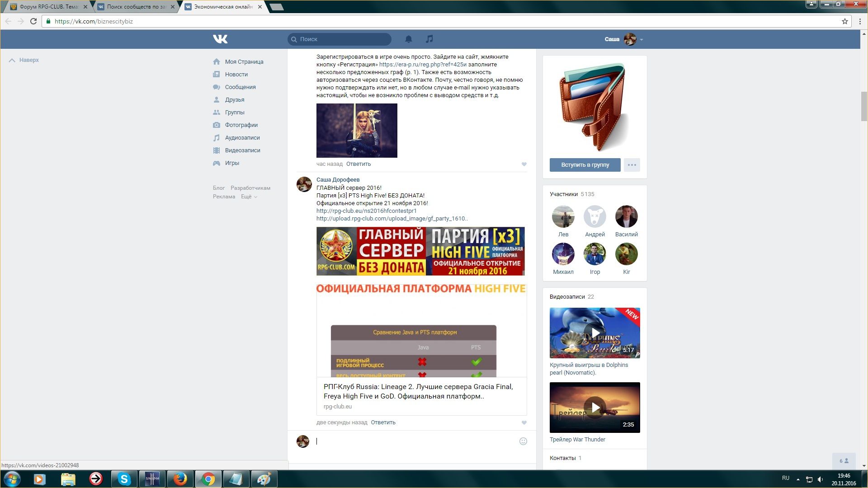868x488 pixels.
Task: Open Саша Дорофеев author name
Action: pos(338,180)
